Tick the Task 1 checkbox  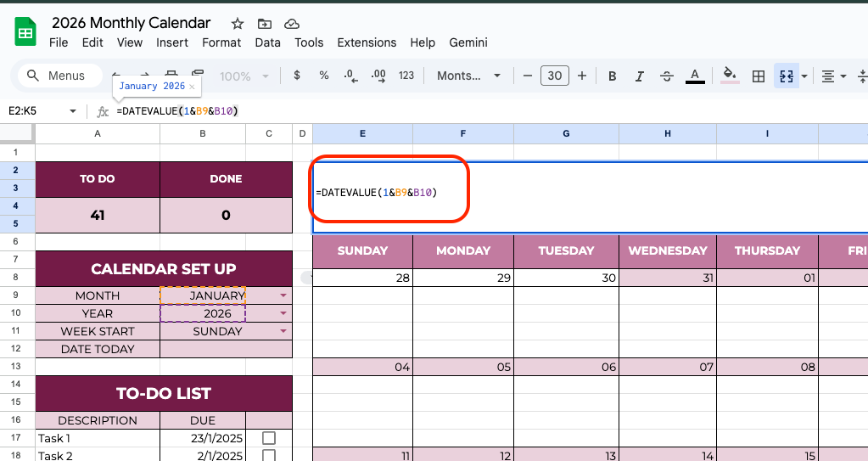click(268, 438)
